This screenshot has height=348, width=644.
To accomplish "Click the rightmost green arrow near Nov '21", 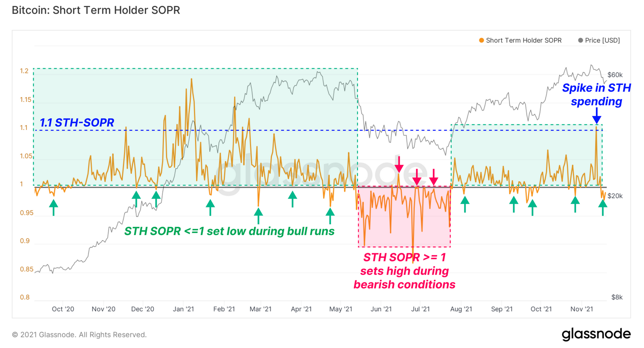I will (602, 207).
